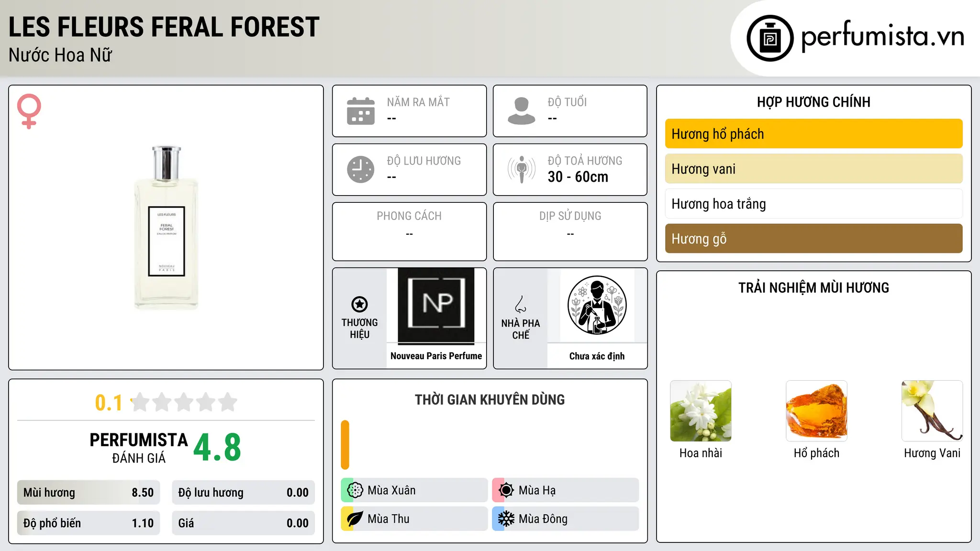The height and width of the screenshot is (551, 980).
Task: Select the Mùa Đông season row
Action: tap(566, 519)
